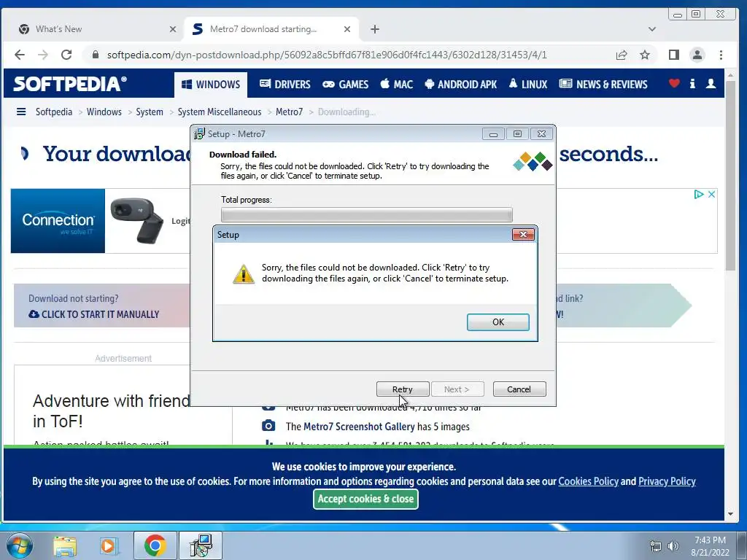
Task: Click the Chrome forward arrow
Action: click(43, 55)
